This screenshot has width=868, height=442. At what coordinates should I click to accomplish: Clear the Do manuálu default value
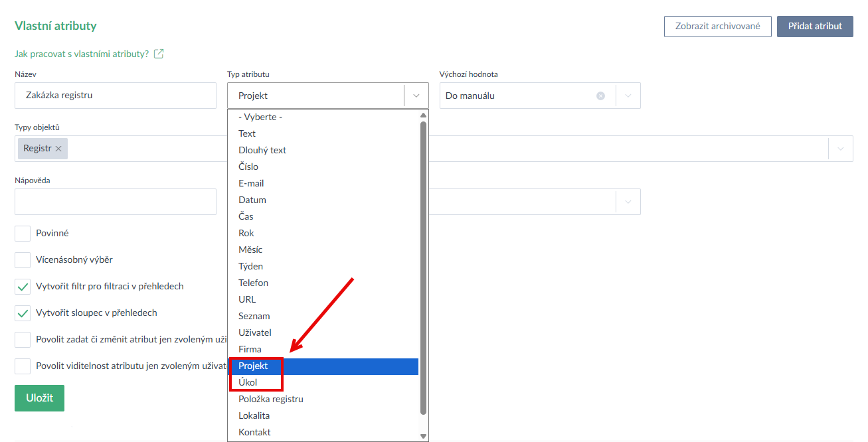[600, 96]
